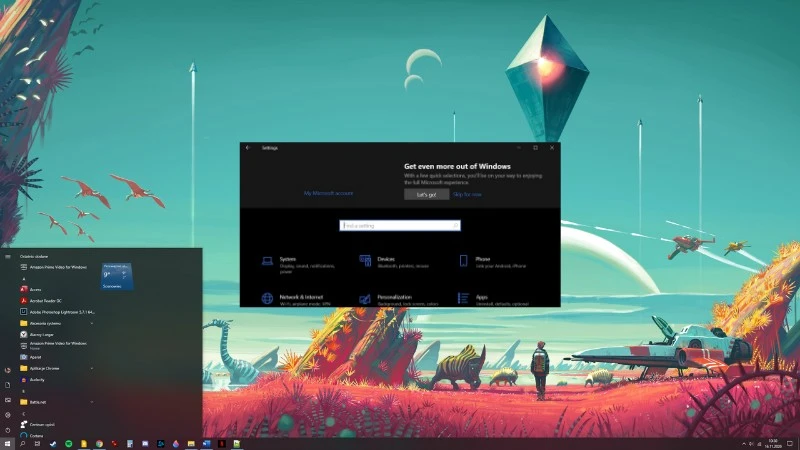800x450 pixels.
Task: Focus the Find a setting search box
Action: [400, 226]
